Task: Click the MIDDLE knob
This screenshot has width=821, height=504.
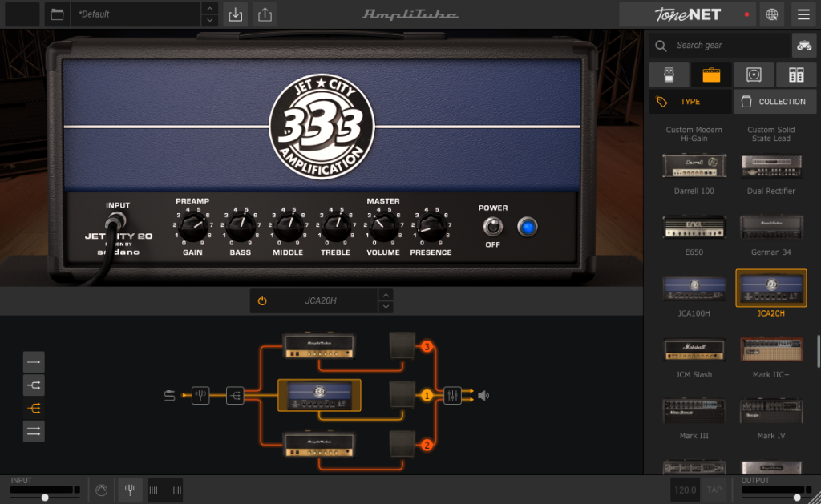Action: point(288,227)
